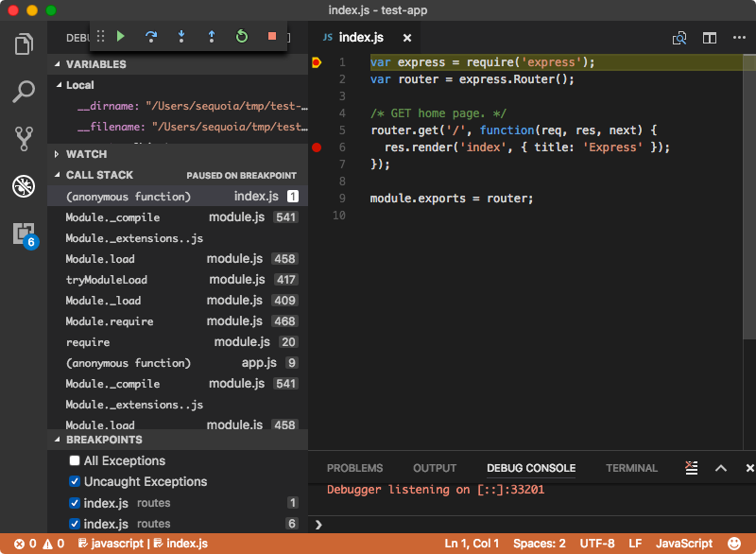Switch to the TERMINAL panel tab
Viewport: 756px width, 554px height.
click(x=631, y=468)
